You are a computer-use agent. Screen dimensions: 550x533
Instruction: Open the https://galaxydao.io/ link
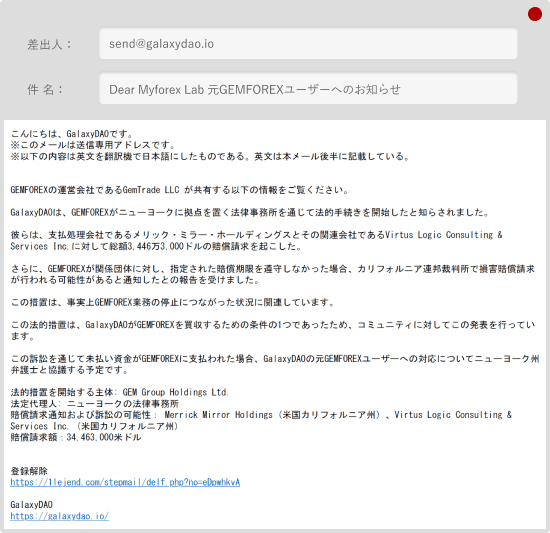click(60, 516)
